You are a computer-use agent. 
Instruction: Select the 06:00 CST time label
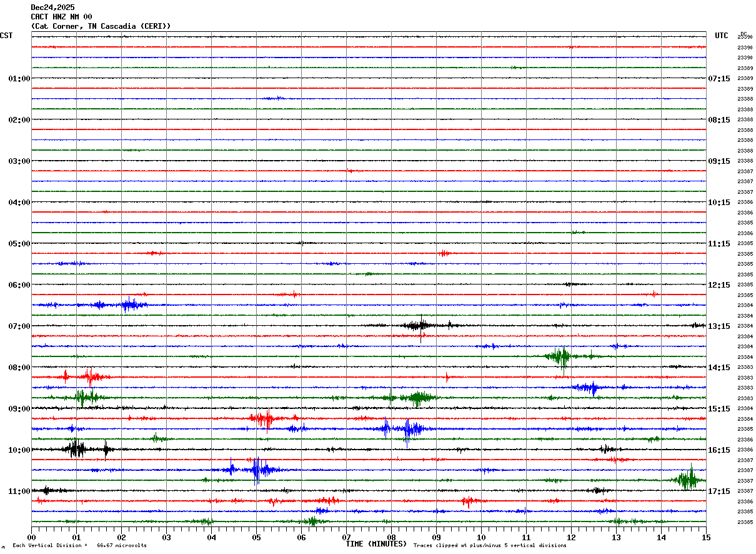point(19,285)
